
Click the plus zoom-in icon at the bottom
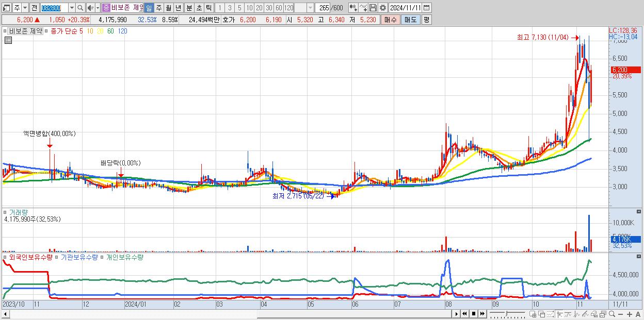[x=629, y=314]
